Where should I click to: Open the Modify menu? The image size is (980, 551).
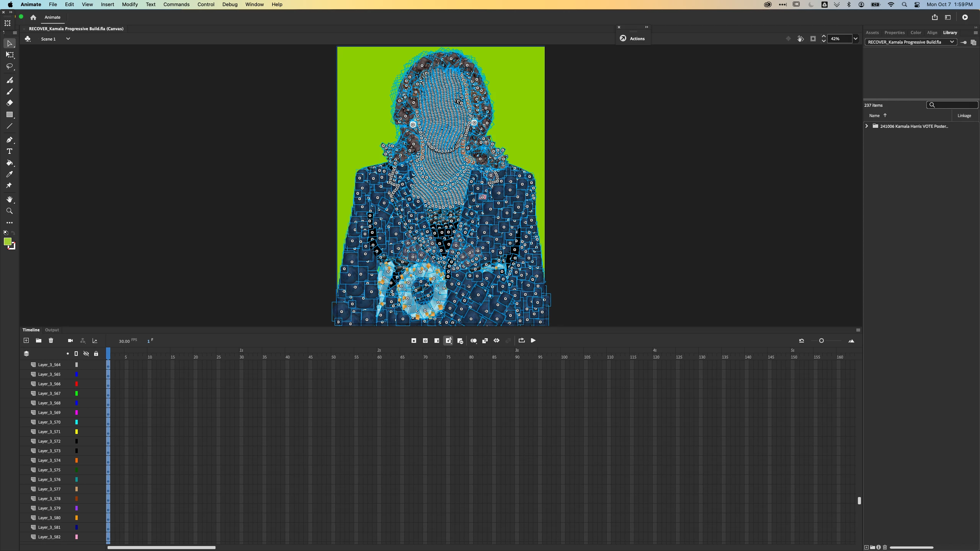click(x=130, y=5)
